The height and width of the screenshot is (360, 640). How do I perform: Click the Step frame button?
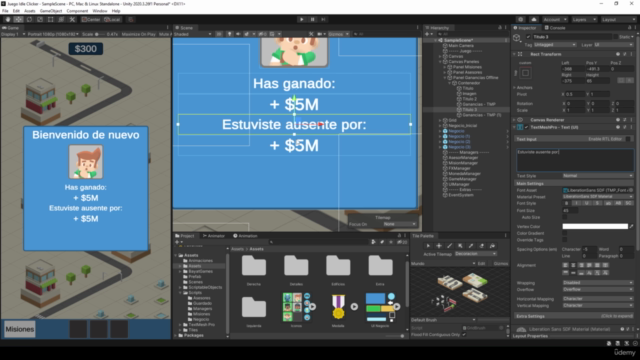[323, 19]
